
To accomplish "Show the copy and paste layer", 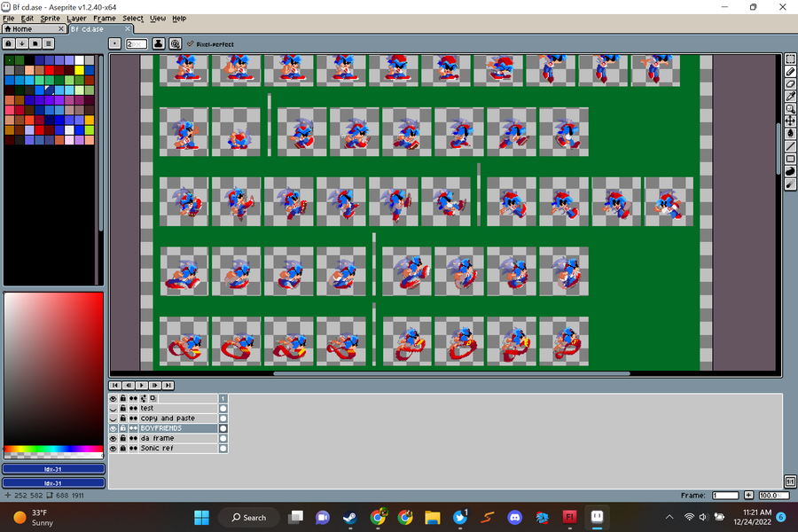I will [113, 419].
